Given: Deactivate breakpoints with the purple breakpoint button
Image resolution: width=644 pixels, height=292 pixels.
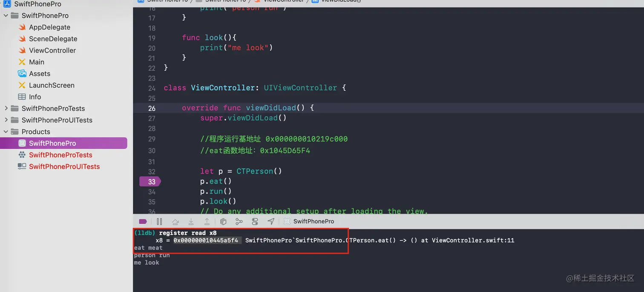Looking at the screenshot, I should (x=143, y=222).
